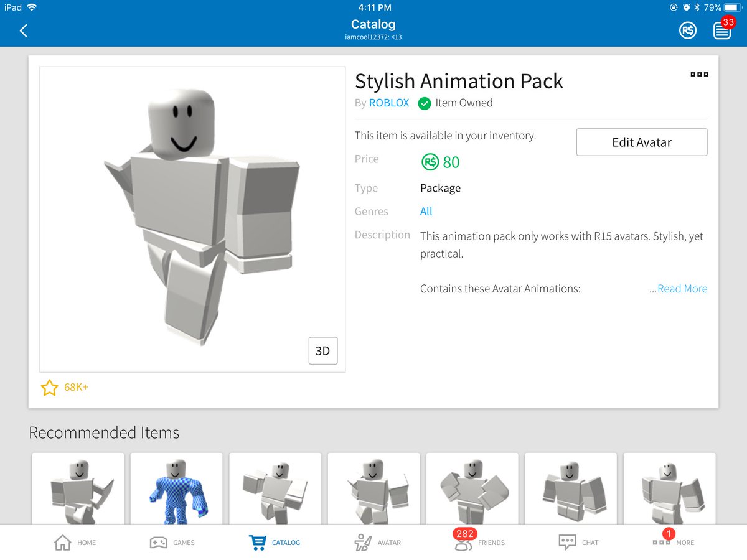Open first recommended item thumbnail
747x560 pixels.
coord(78,488)
